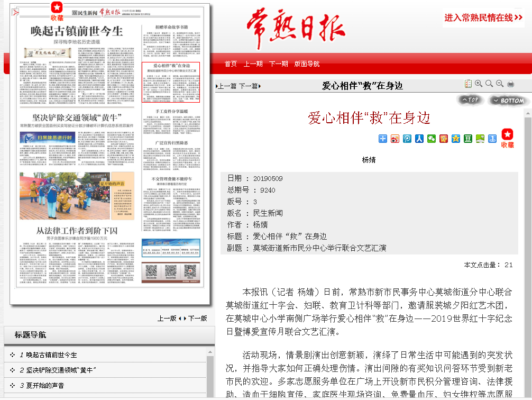
Task: Share article to Douban
Action: [x=468, y=139]
